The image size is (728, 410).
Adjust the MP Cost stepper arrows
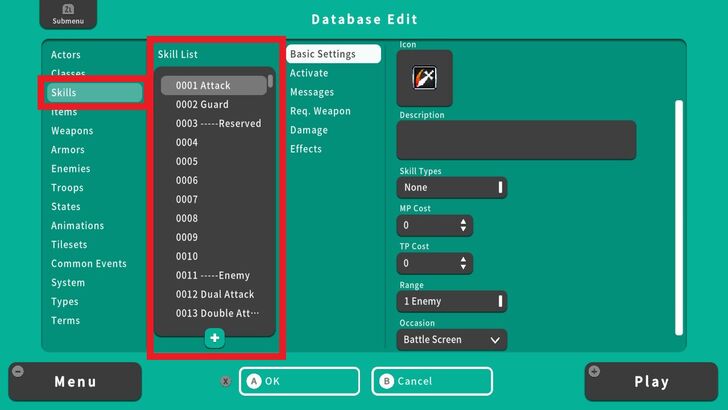462,226
